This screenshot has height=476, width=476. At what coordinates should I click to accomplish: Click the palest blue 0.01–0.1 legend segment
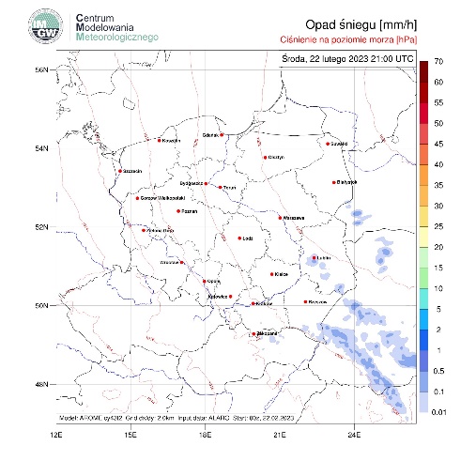click(423, 402)
